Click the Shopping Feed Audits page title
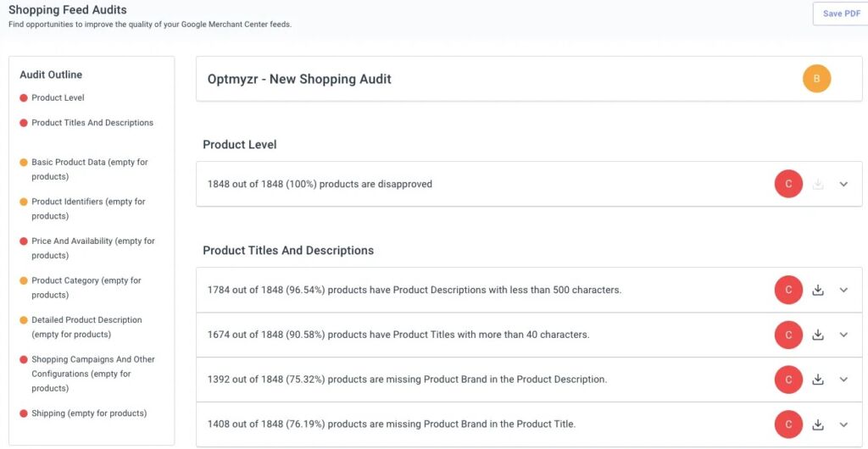Viewport: 868px width, 449px height. [x=68, y=10]
